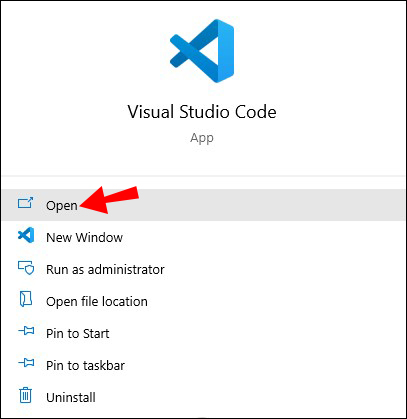Select the Uninstall text label
Viewport: 407px width, 419px height.
pyautogui.click(x=71, y=397)
